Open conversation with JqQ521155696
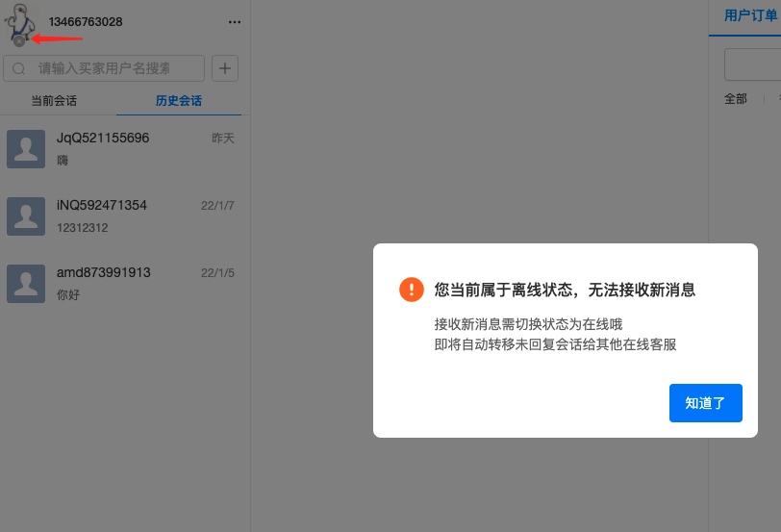Screen dimensions: 781x532 coord(144,149)
